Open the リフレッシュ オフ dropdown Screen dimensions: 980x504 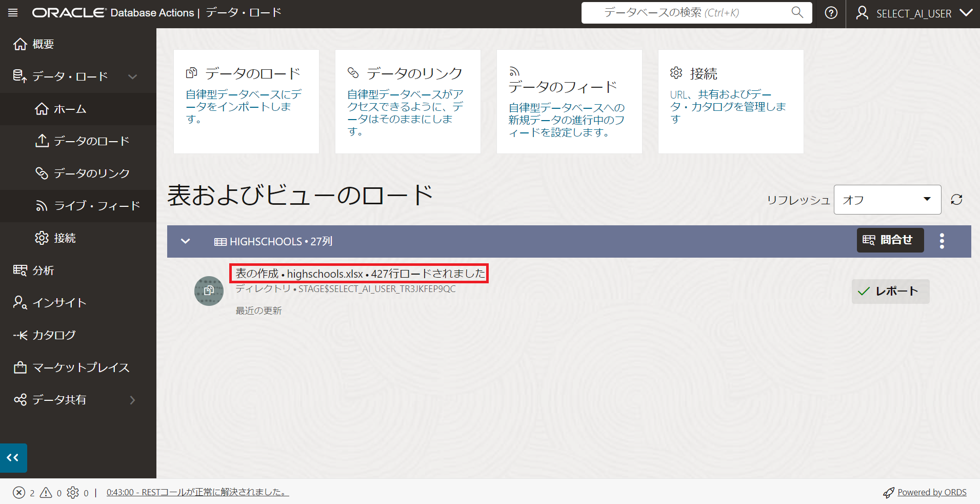tap(887, 200)
